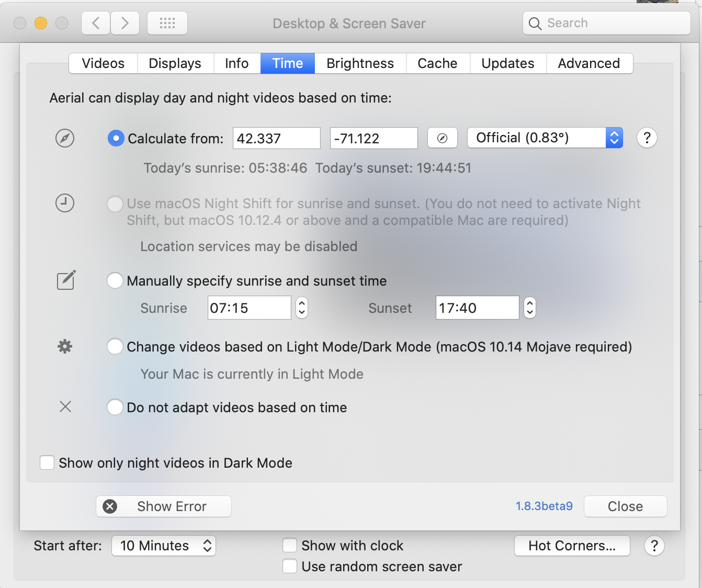Click "Location services may be disabled" text
Viewport: 702px width, 588px height.
pyautogui.click(x=249, y=246)
